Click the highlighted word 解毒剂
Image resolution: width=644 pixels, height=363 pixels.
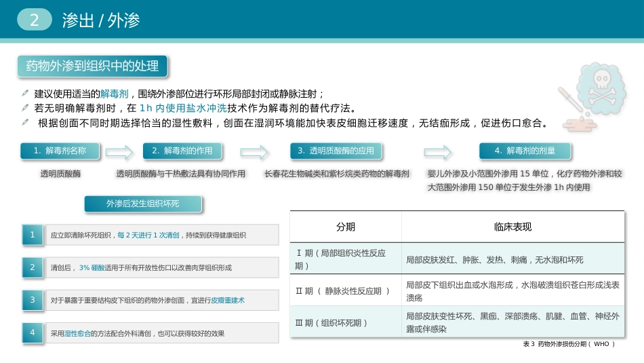tap(114, 94)
